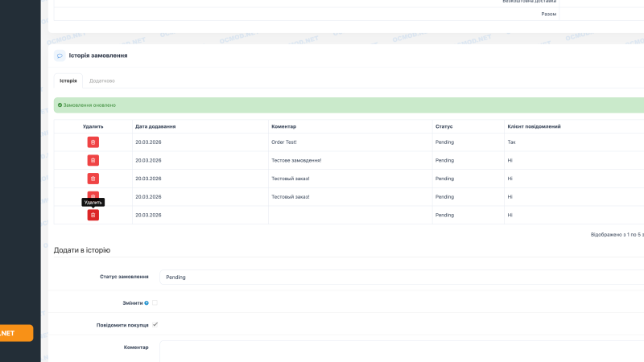Click Pending status in 'Order Test!' row

(x=444, y=142)
